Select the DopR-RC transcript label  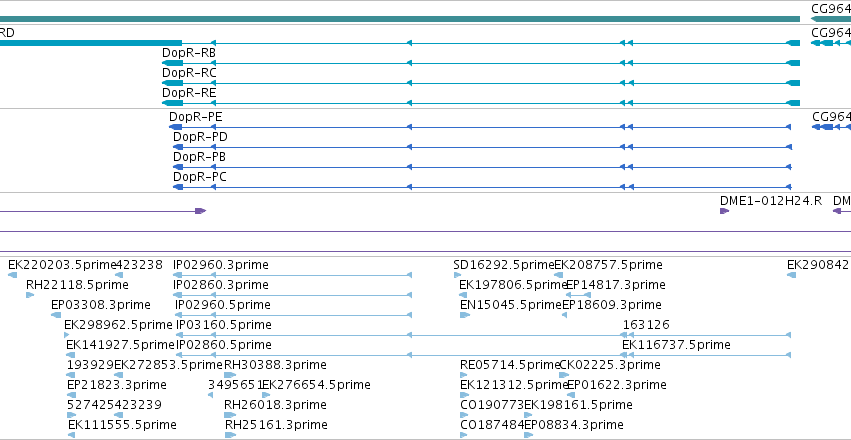(189, 73)
